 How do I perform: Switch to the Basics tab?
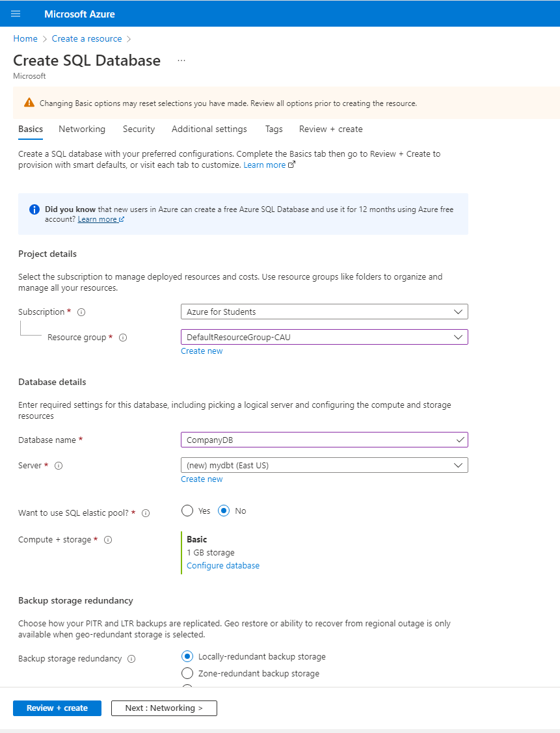click(31, 129)
